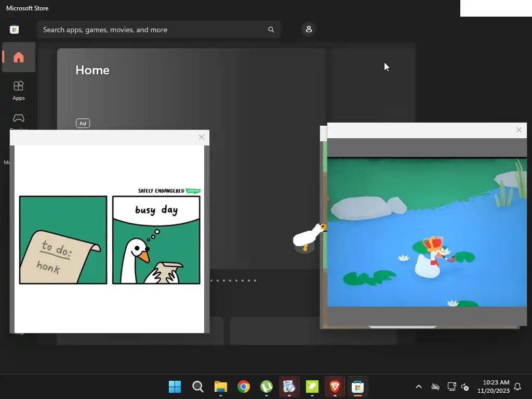Open the notifications bell icon
This screenshot has width=532, height=399.
coord(518,387)
